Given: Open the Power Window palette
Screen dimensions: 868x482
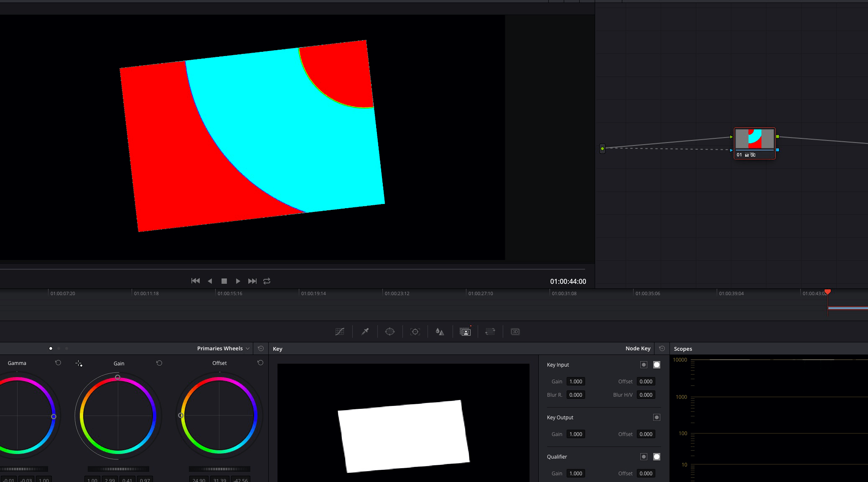Looking at the screenshot, I should (390, 332).
